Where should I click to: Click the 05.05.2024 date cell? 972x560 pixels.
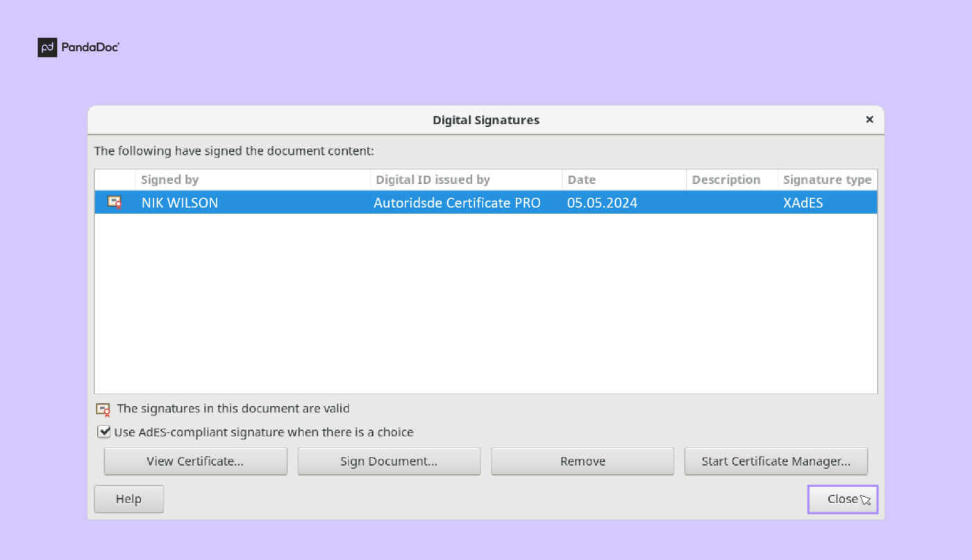[602, 203]
